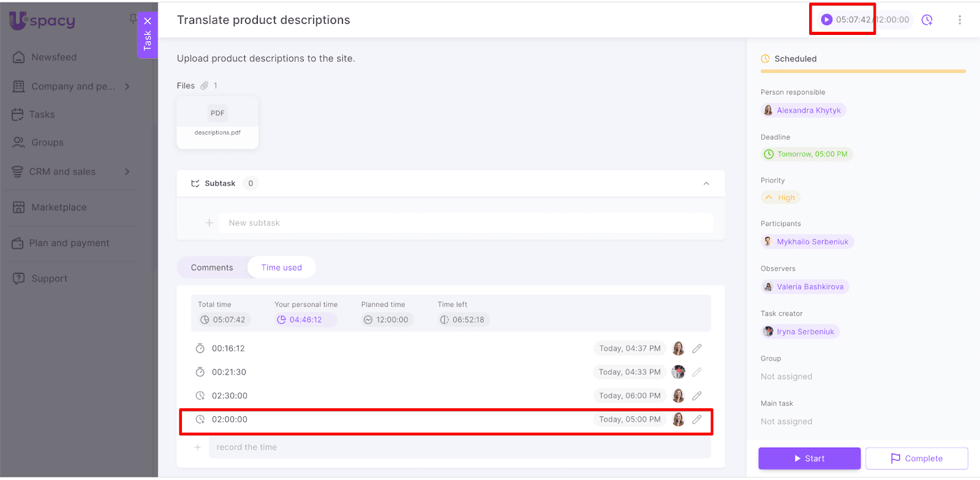The height and width of the screenshot is (480, 980).
Task: Click the add time clock icon
Action: [927, 20]
